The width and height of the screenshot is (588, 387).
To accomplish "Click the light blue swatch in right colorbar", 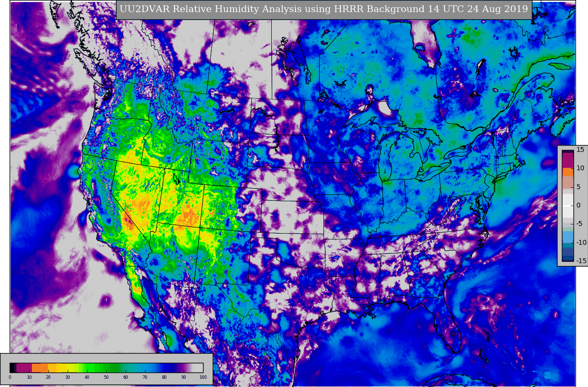I will coord(568,237).
